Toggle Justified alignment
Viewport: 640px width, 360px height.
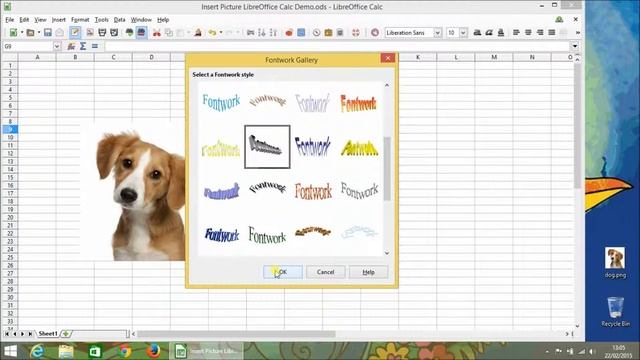(x=551, y=33)
